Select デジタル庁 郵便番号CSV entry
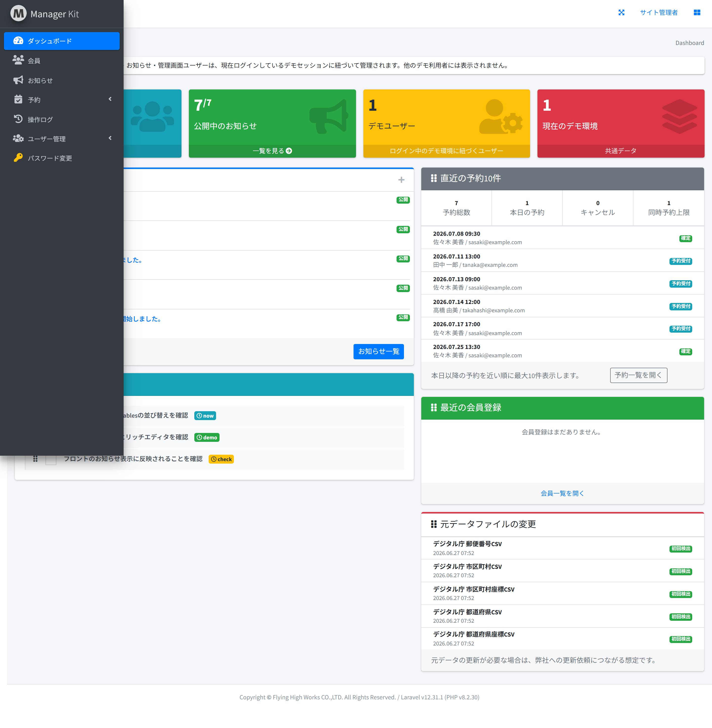This screenshot has width=712, height=728. 562,548
